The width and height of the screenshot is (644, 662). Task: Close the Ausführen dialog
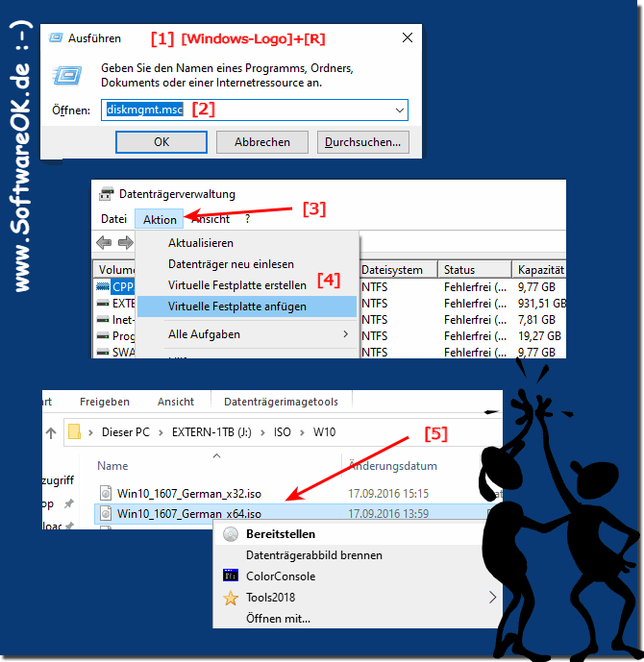click(x=408, y=37)
